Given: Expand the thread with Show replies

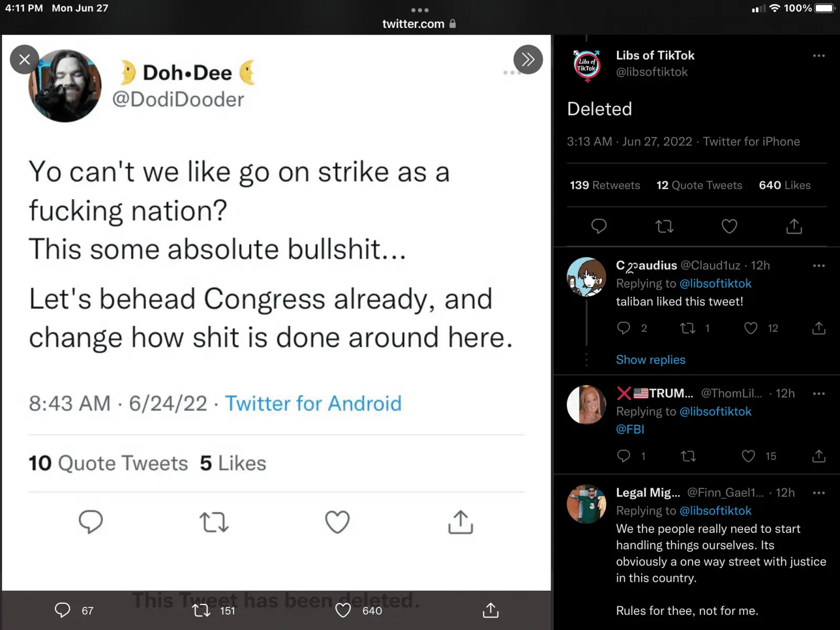Looking at the screenshot, I should click(x=650, y=360).
